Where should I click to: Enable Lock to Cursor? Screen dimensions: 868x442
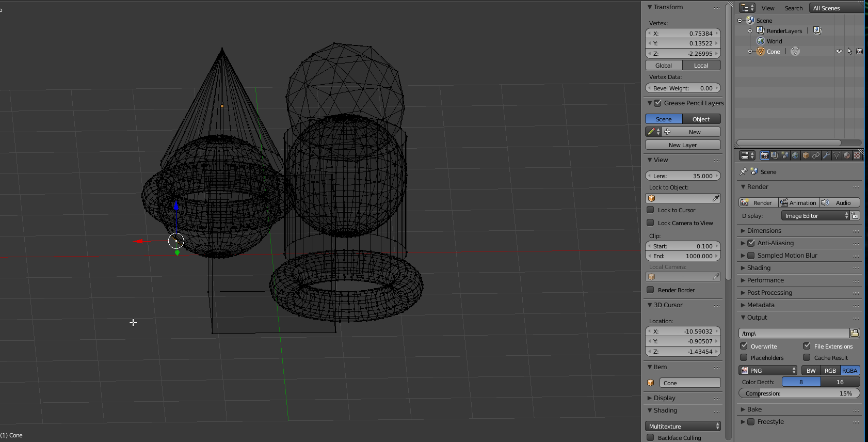click(651, 210)
